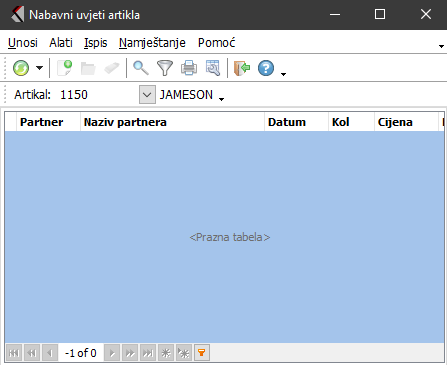Click the Artikal code input field

(98, 95)
